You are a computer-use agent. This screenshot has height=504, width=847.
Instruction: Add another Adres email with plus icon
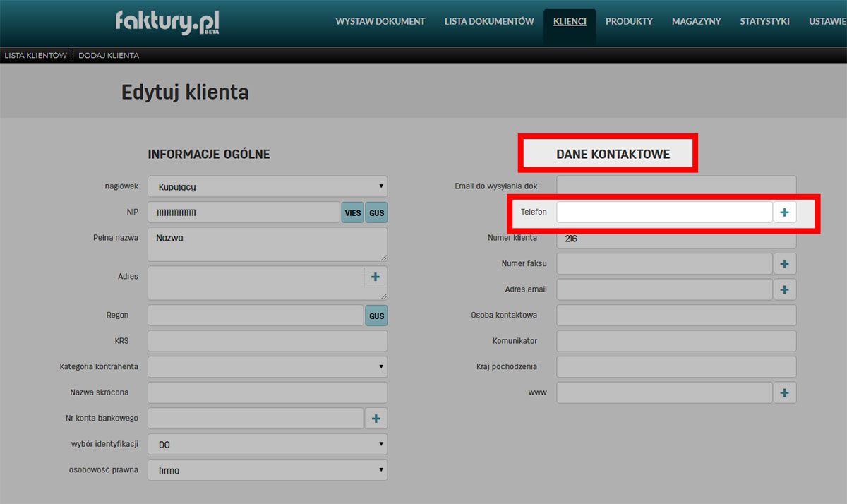[784, 289]
